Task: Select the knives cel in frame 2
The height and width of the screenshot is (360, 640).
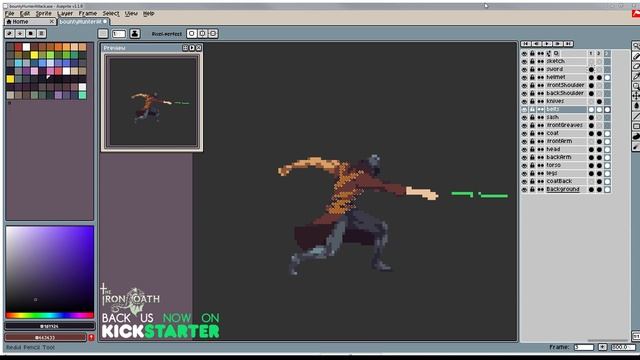Action: [x=599, y=102]
